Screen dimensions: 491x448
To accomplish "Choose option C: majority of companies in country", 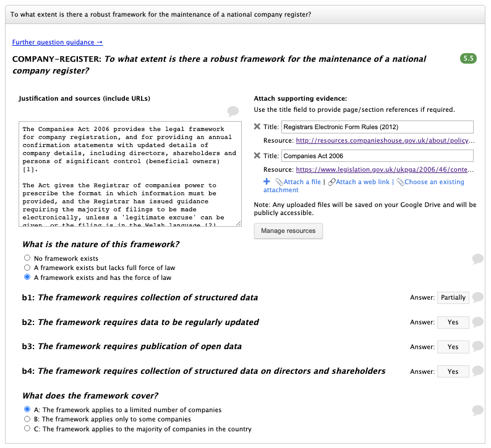I will [27, 428].
